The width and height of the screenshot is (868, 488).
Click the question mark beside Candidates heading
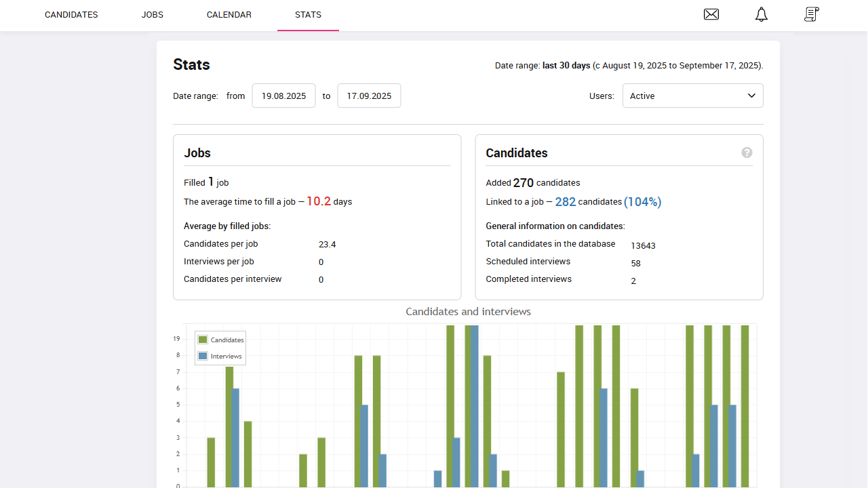click(x=747, y=152)
